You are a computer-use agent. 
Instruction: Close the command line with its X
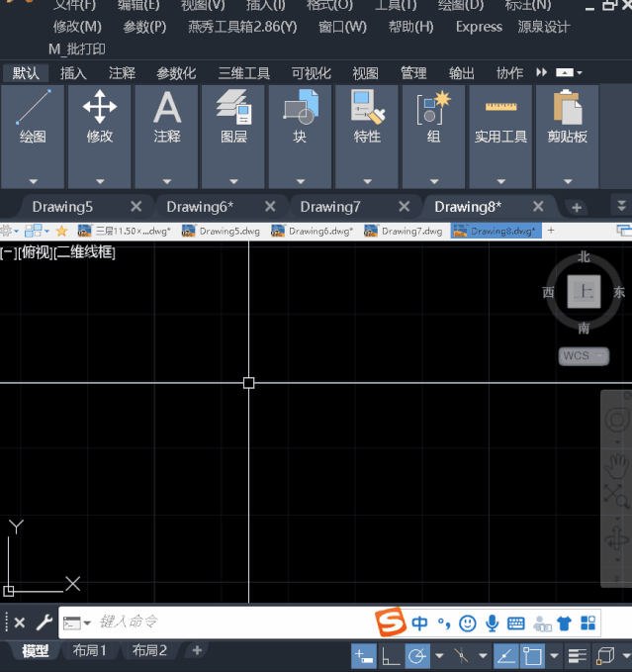tap(19, 623)
